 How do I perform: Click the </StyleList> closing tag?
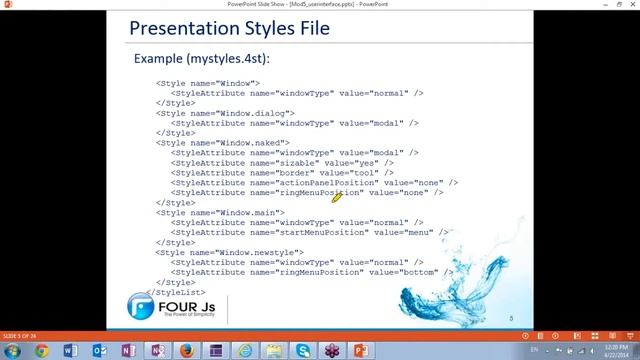pos(176,292)
